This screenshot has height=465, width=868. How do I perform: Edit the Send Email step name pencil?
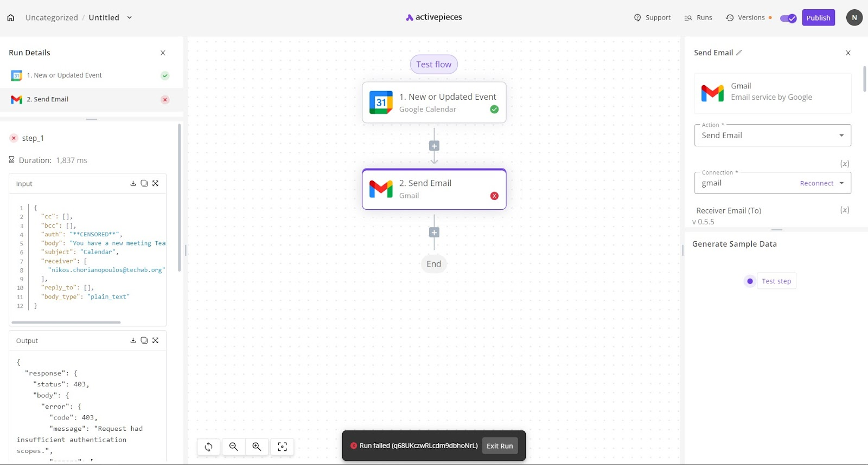739,53
